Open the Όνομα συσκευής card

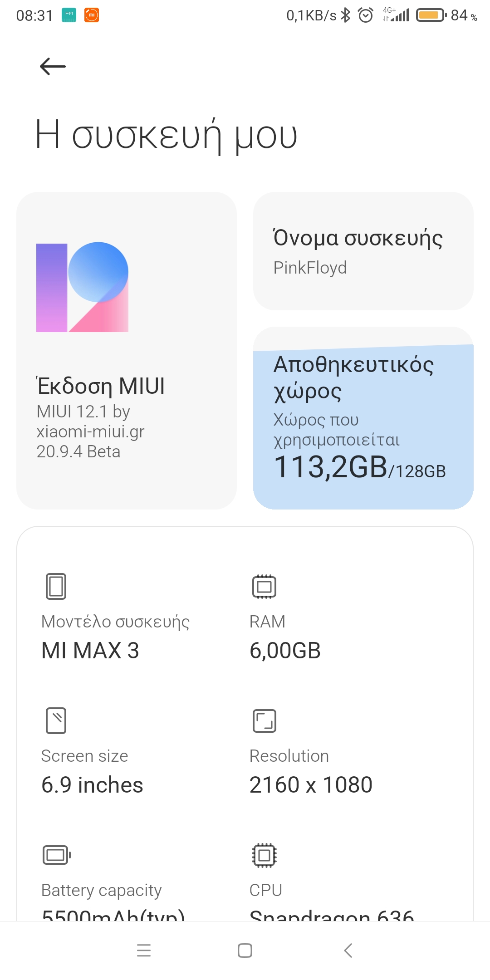click(x=363, y=251)
